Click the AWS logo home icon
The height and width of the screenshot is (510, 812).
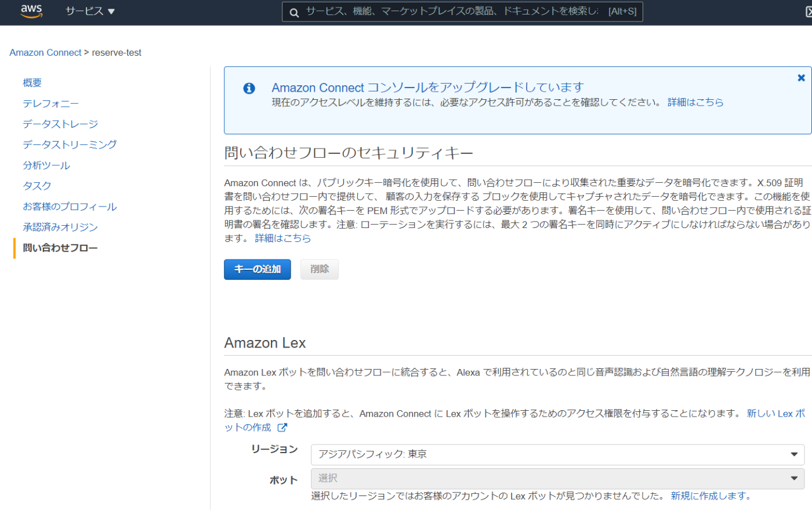[31, 11]
